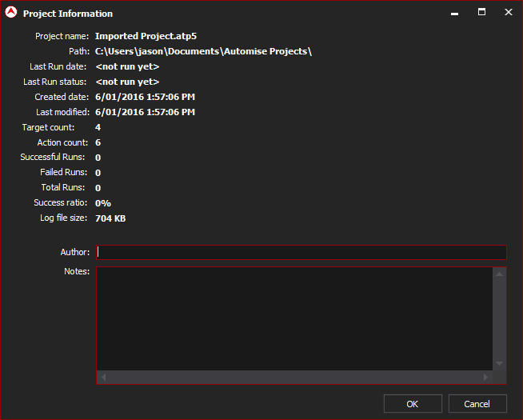Click the Created date value 6/01/2016 1:57:06 PM
The height and width of the screenshot is (420, 523).
[x=145, y=97]
